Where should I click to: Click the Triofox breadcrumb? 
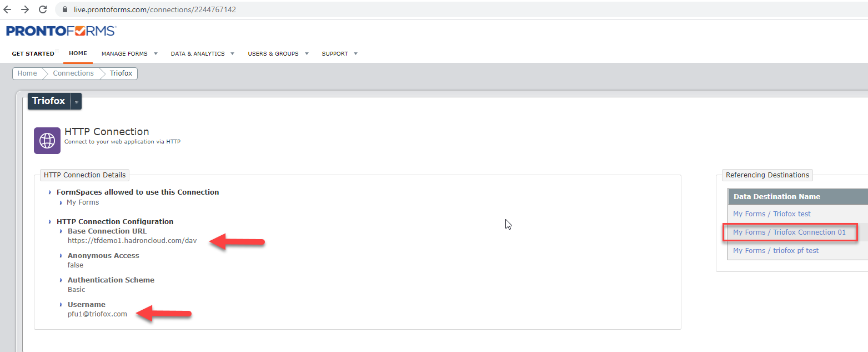click(x=122, y=73)
